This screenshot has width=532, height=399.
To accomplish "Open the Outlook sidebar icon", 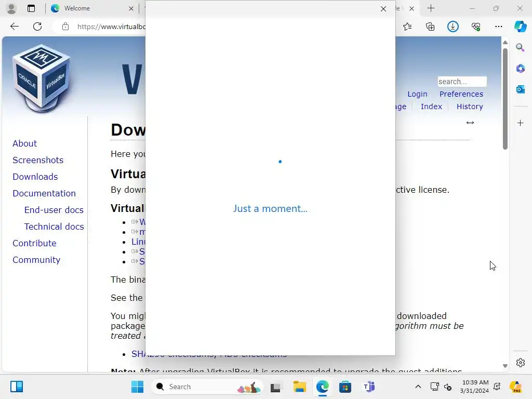I will point(520,89).
